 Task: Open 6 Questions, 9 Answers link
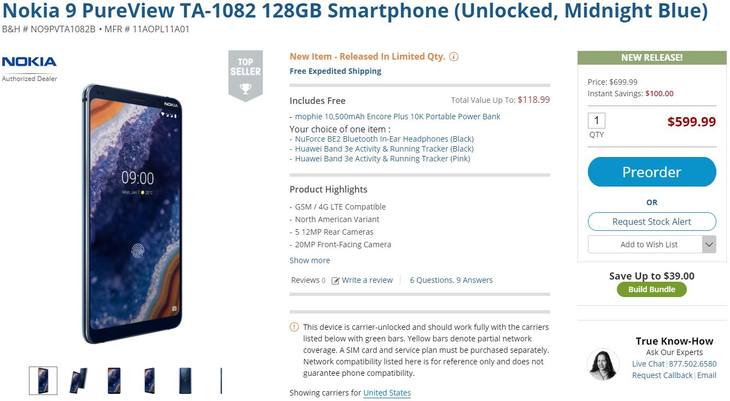tap(451, 280)
